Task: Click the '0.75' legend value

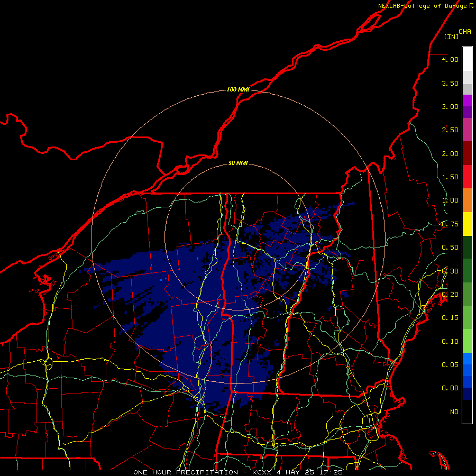Action: coord(450,224)
